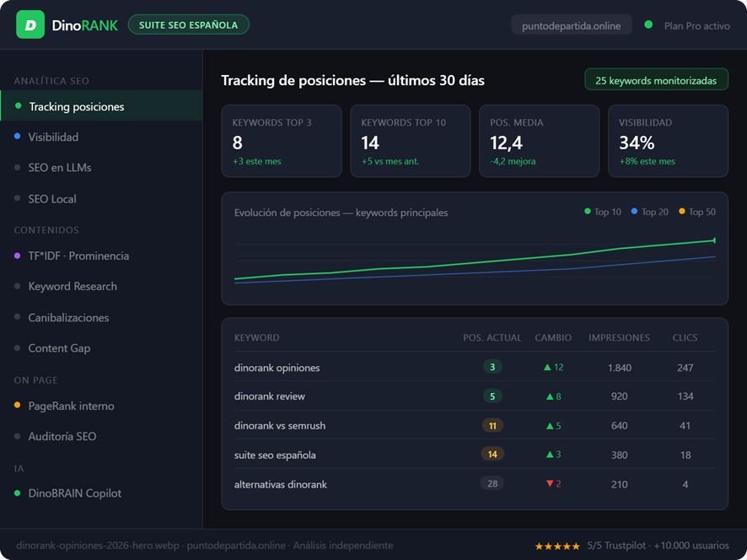Select the dinorank vs semrush keyword

(x=280, y=426)
